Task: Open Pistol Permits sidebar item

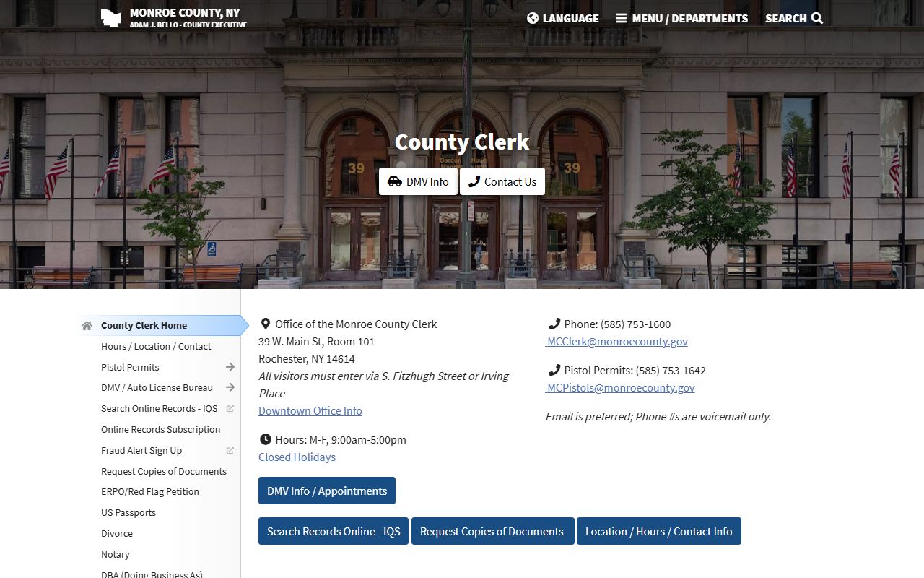Action: pyautogui.click(x=130, y=367)
